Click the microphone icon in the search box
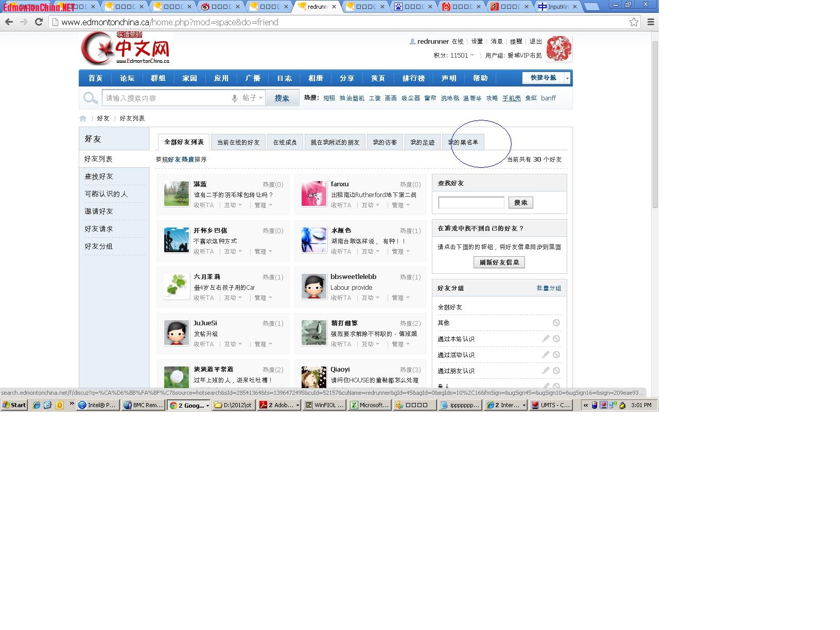The height and width of the screenshot is (630, 840). pyautogui.click(x=234, y=98)
